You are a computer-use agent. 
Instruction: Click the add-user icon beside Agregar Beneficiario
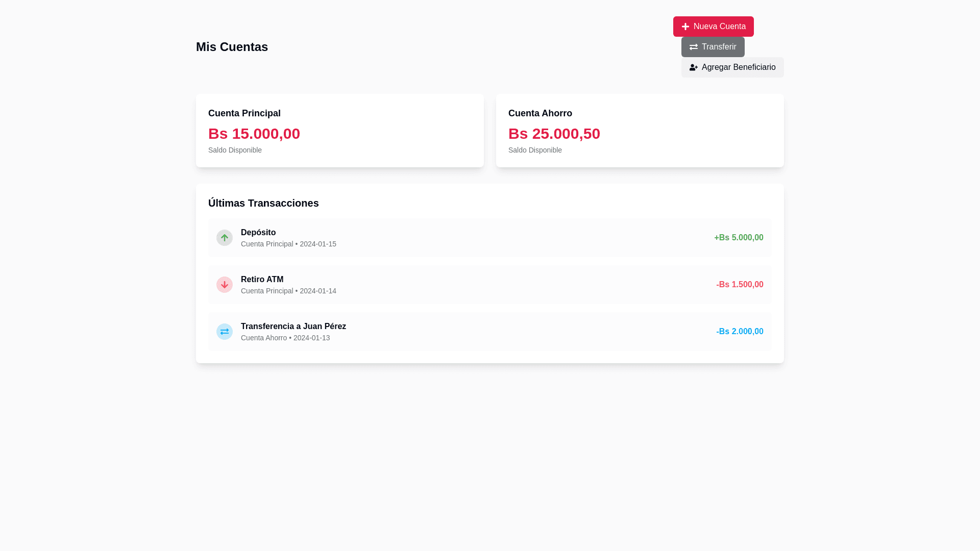point(694,67)
